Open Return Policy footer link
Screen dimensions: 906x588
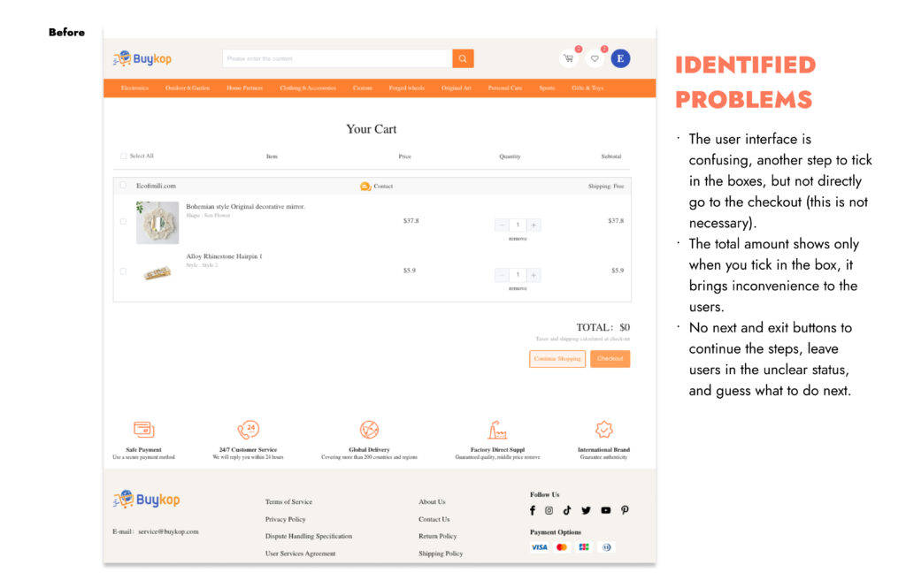point(437,536)
